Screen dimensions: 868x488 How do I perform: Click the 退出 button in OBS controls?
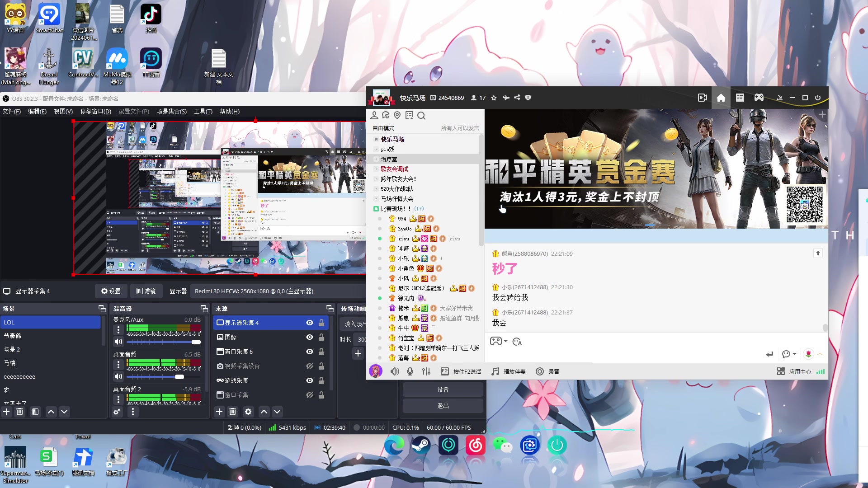point(443,406)
